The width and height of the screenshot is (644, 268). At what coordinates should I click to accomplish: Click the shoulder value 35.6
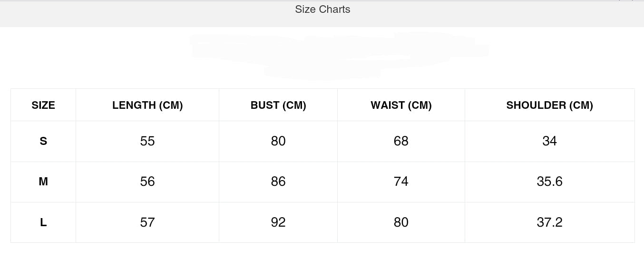549,182
